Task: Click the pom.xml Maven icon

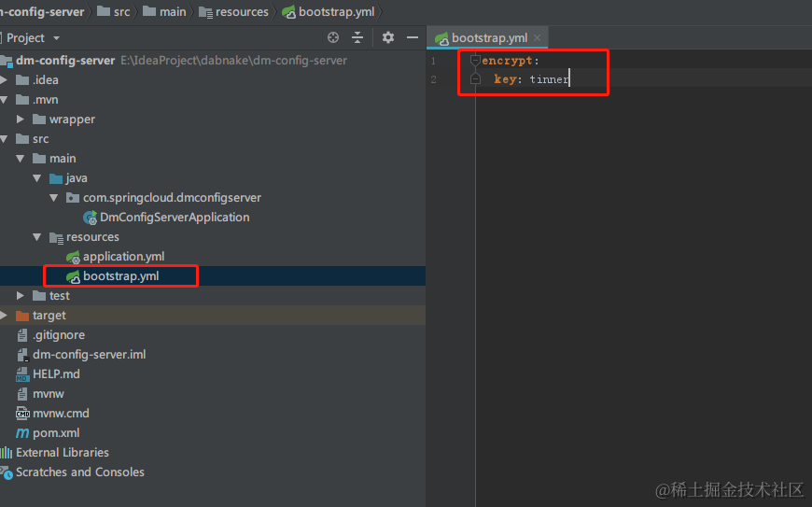Action: coord(22,433)
